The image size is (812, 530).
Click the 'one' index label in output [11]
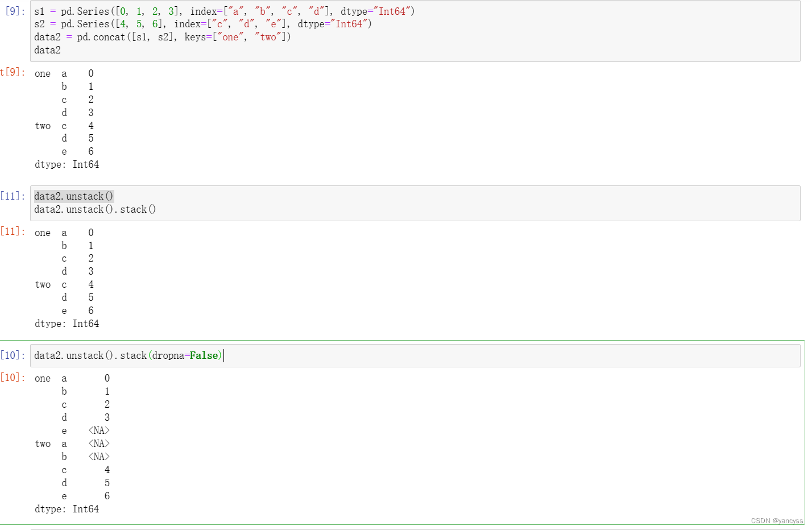click(x=43, y=233)
